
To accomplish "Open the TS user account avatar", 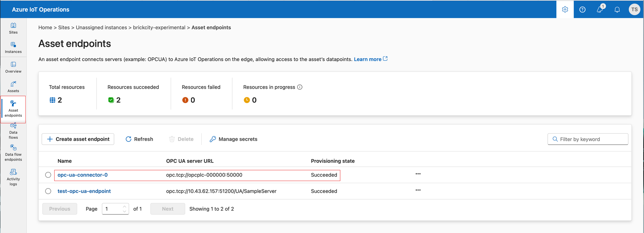I will 634,10.
